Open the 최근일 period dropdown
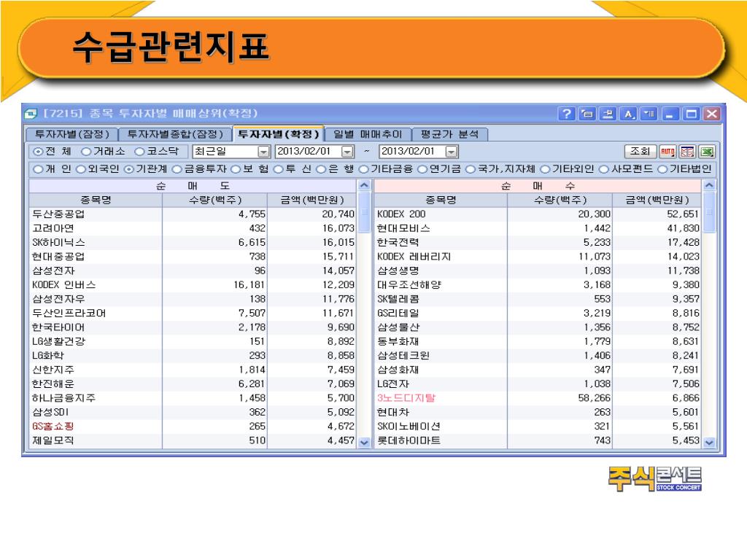 tap(263, 152)
